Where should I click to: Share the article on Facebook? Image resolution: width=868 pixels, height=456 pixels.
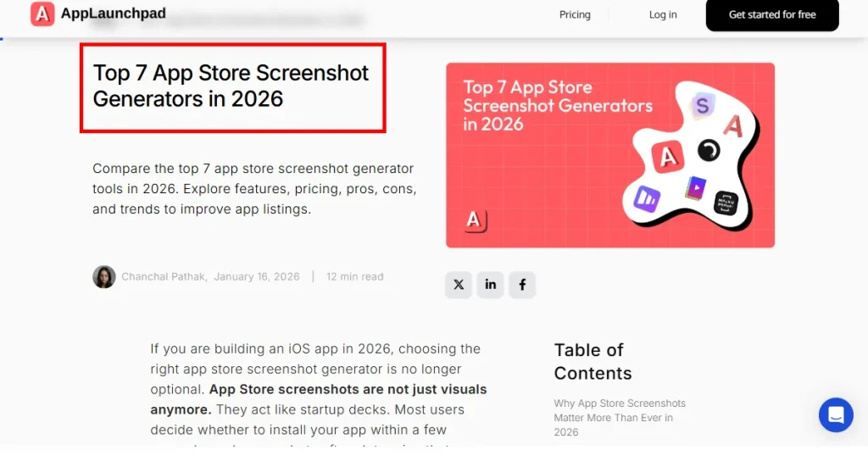pos(522,285)
